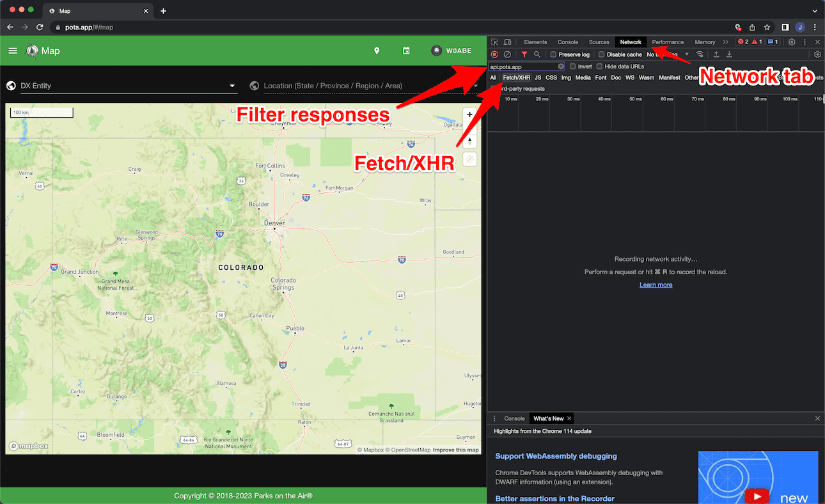This screenshot has height=504, width=825.
Task: Open network conditions wifi icon
Action: tap(700, 54)
